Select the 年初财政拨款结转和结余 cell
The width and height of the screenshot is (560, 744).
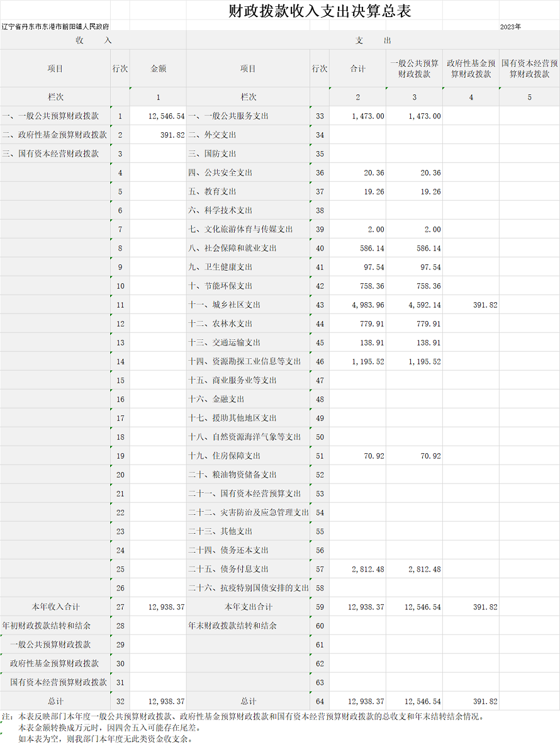click(55, 626)
